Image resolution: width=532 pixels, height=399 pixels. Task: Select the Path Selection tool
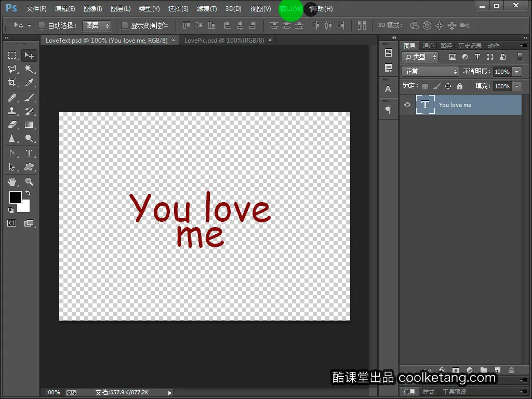click(12, 167)
